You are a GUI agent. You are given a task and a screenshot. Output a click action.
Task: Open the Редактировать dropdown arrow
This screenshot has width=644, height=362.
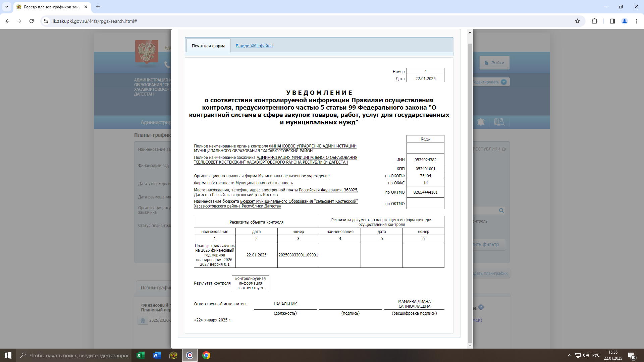click(504, 82)
